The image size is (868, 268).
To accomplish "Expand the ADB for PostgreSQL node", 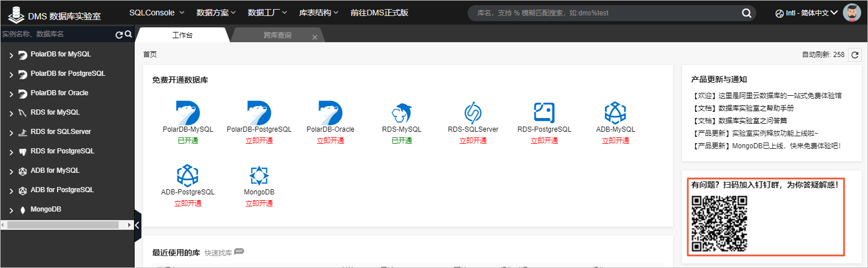I will pos(11,191).
